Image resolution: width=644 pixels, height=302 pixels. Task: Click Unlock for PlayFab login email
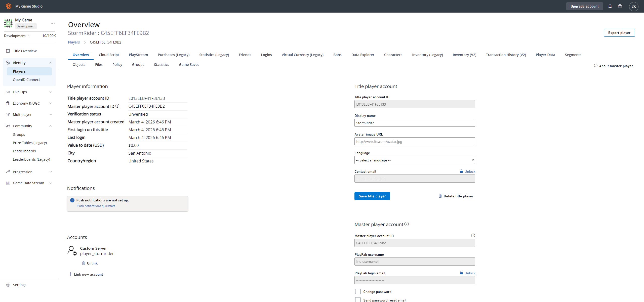(x=470, y=273)
